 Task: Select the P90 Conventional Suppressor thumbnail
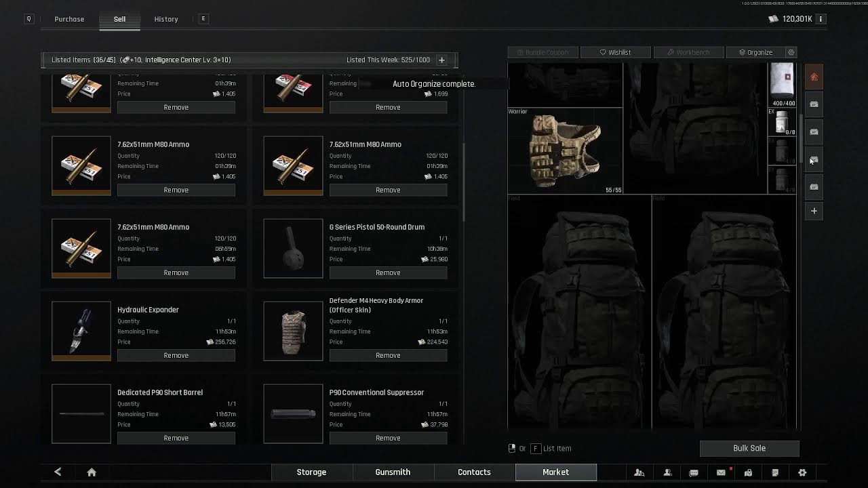click(x=293, y=413)
